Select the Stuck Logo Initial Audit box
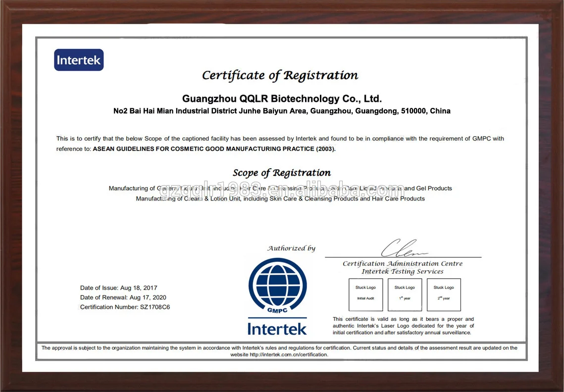The width and height of the screenshot is (564, 392). coord(365,294)
